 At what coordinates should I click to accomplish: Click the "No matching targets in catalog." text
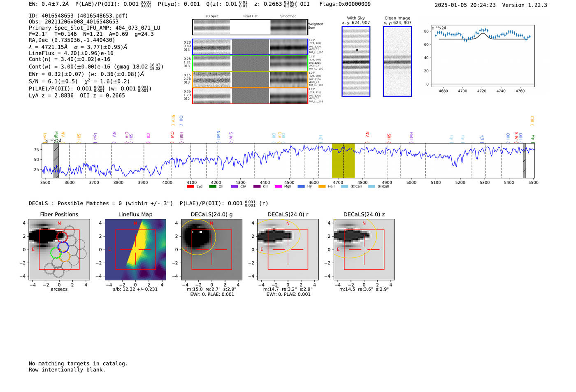click(78, 364)
